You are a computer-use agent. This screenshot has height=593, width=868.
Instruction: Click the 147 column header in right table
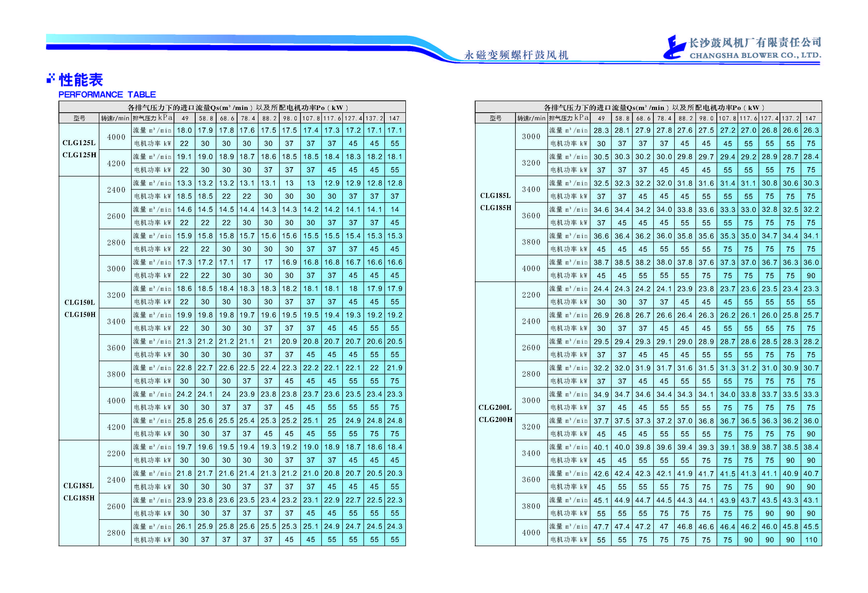click(x=810, y=118)
